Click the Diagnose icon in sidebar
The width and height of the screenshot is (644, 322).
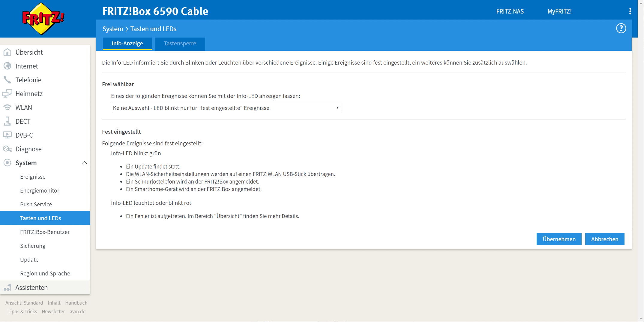tap(7, 149)
